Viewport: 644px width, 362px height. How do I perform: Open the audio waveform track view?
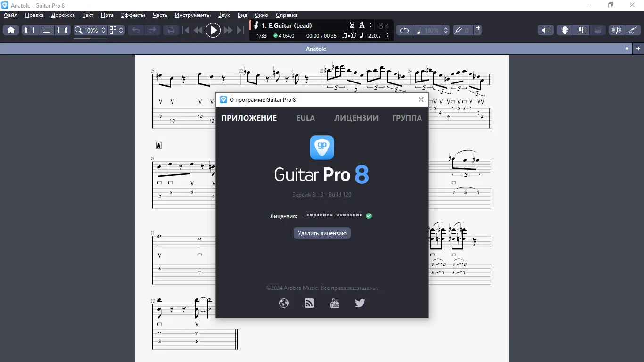click(546, 30)
